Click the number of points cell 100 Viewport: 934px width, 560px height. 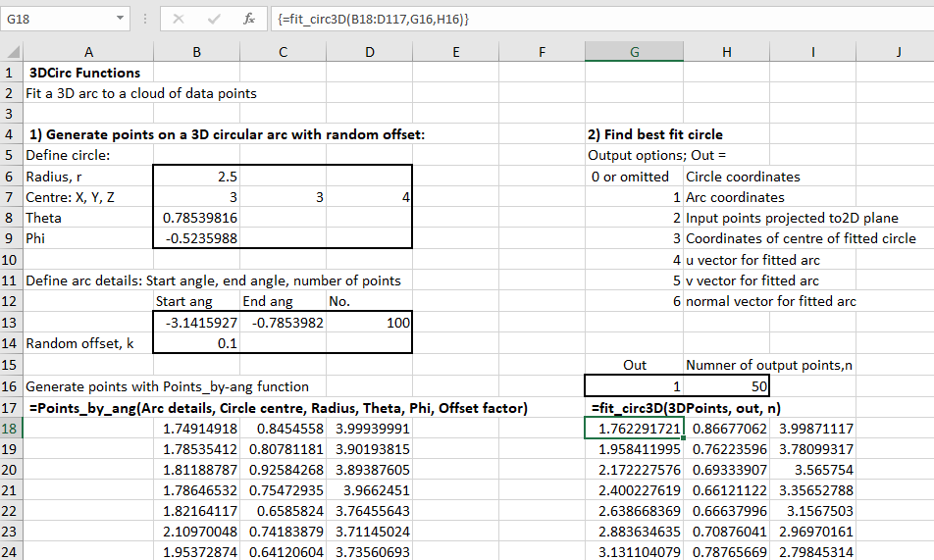(369, 323)
